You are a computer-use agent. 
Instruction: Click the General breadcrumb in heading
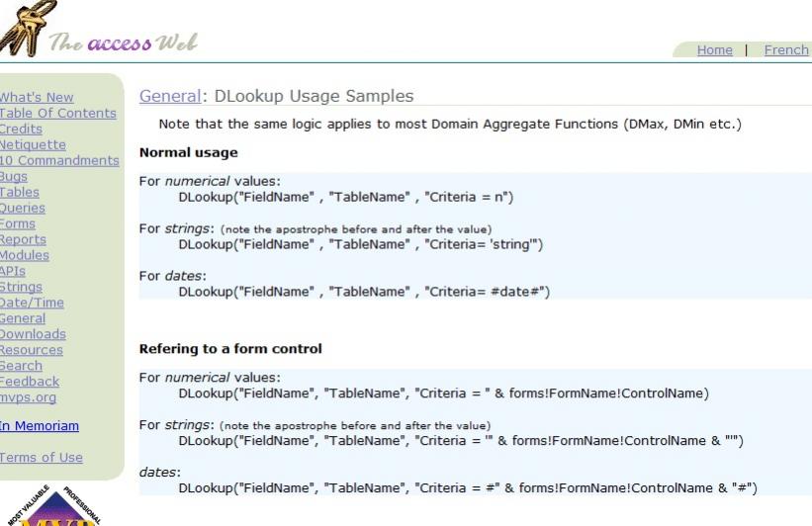(170, 96)
